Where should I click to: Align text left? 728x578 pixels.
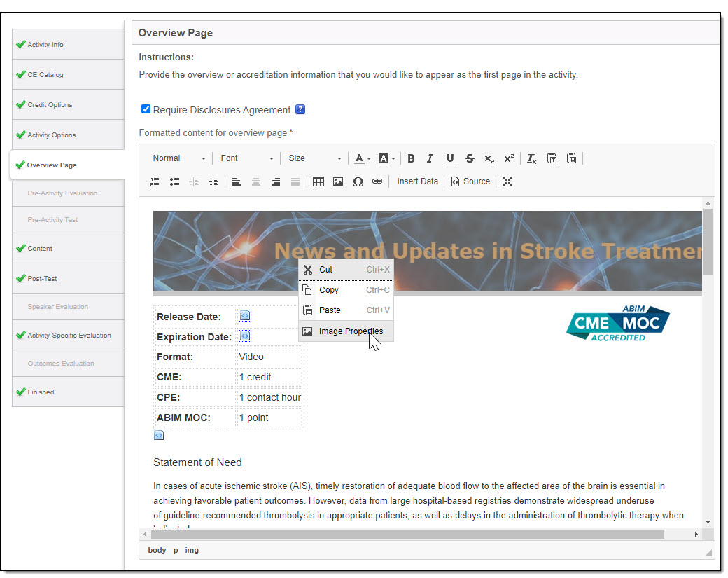coord(237,181)
